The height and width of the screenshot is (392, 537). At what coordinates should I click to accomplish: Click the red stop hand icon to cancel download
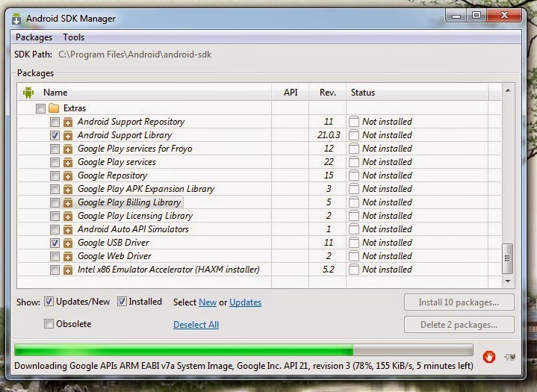[x=489, y=357]
